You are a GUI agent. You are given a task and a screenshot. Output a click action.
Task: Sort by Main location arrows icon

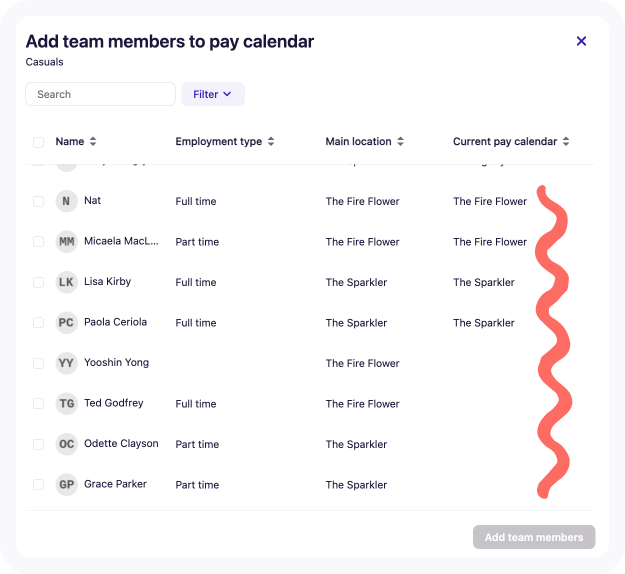point(401,142)
